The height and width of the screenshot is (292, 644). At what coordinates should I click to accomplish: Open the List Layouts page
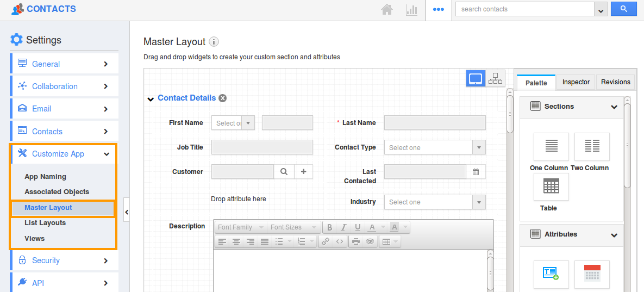[45, 223]
